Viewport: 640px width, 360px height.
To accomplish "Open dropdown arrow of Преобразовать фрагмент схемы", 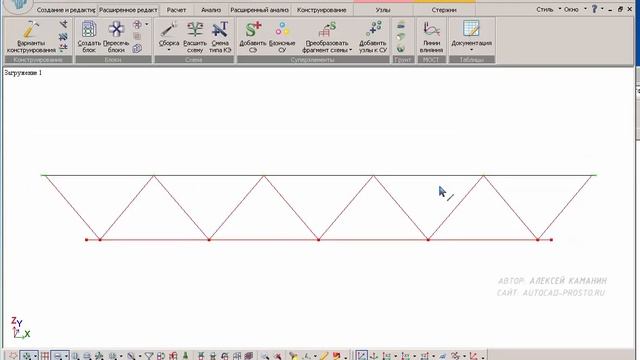I will 351,50.
